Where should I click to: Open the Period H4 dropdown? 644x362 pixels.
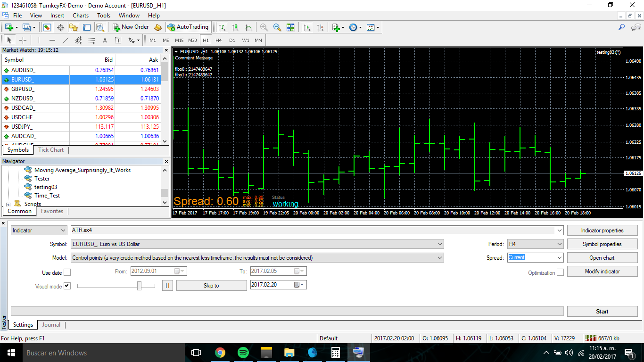pyautogui.click(x=535, y=244)
